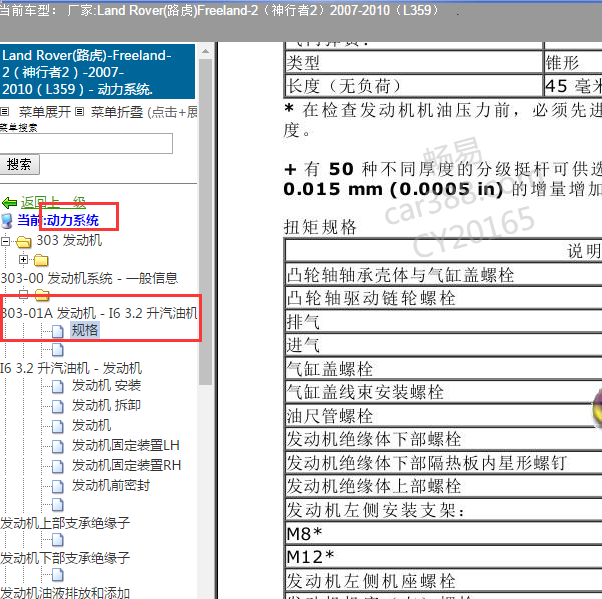Click page icon above 发动机油液排放和添加
Viewport: 602px width, 599px height.
[x=58, y=575]
